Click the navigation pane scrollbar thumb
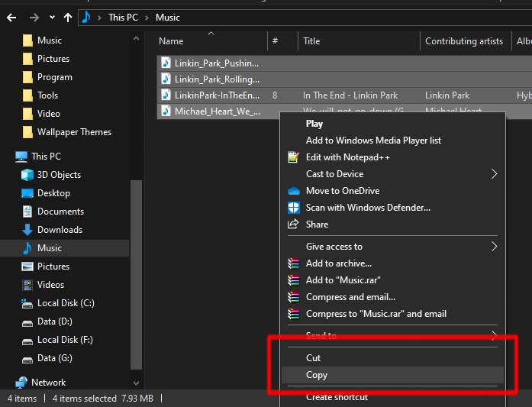This screenshot has width=532, height=407. [136, 275]
